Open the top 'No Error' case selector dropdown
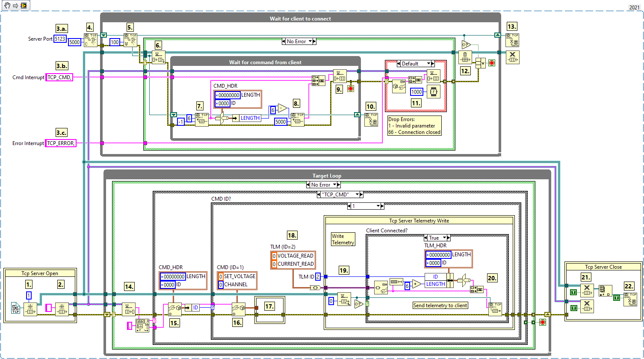The height and width of the screenshot is (359, 644). pyautogui.click(x=299, y=42)
